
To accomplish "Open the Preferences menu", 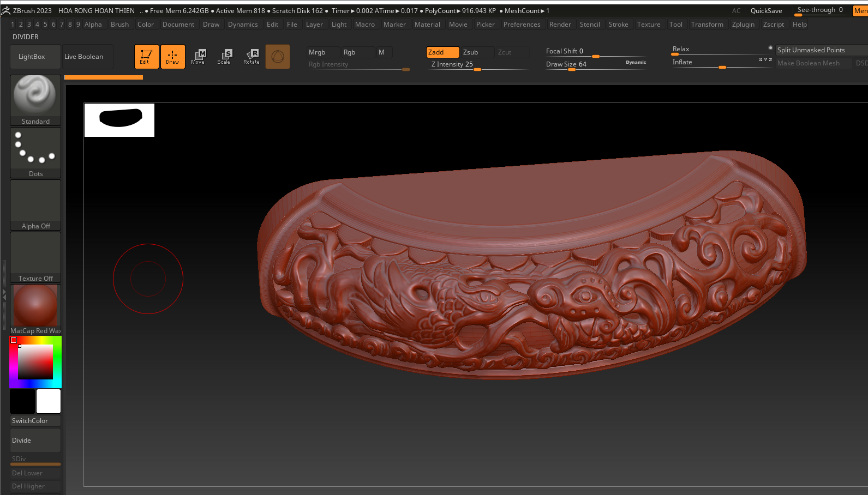I will pos(522,25).
